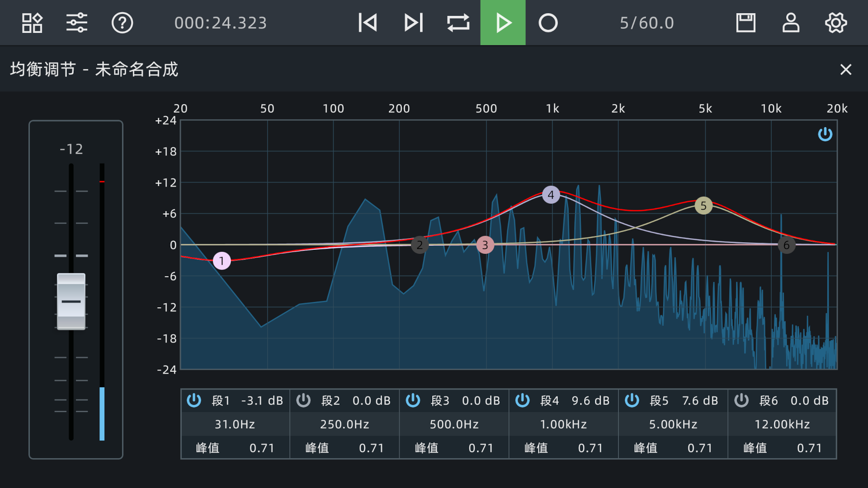Click the volume fader handle

tap(71, 301)
